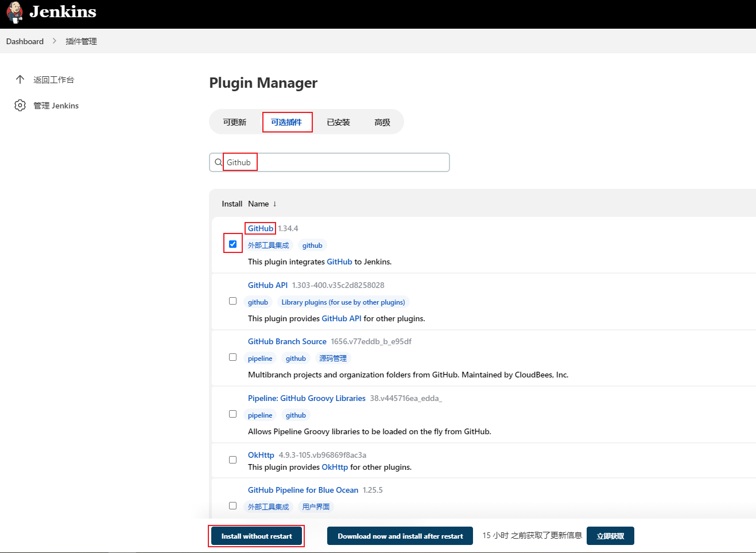Viewport: 756px width, 553px height.
Task: Click the gear icon beside 管理 Jenkins
Action: (20, 105)
